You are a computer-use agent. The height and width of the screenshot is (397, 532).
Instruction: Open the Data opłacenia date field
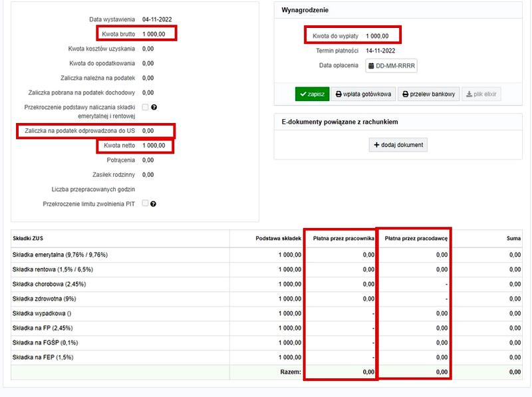(x=391, y=66)
